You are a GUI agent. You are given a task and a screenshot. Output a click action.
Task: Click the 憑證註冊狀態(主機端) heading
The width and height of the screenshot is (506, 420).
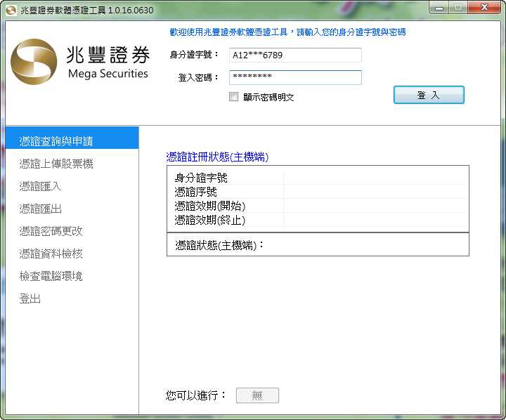[217, 157]
